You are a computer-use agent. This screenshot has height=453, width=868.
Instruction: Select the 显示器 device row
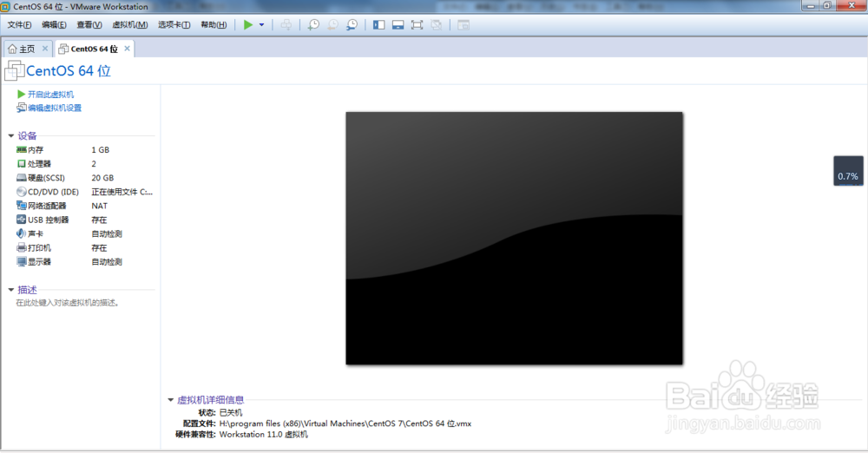85,262
